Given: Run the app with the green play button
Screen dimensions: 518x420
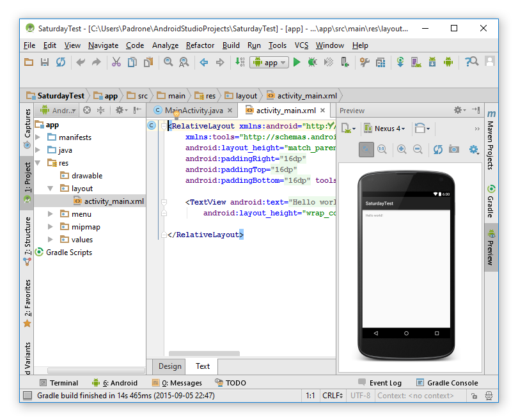Looking at the screenshot, I should pos(297,62).
